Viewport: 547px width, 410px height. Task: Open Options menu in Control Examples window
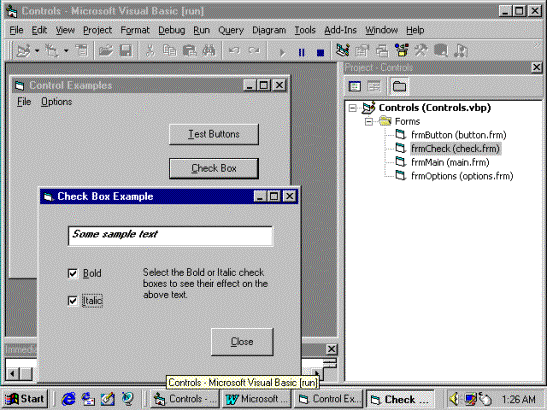(x=57, y=102)
